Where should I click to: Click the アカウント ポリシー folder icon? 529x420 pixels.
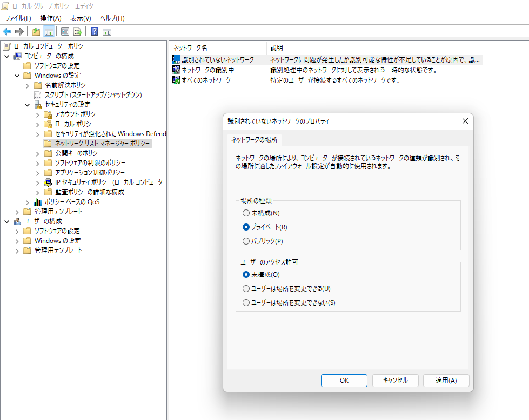tap(48, 114)
